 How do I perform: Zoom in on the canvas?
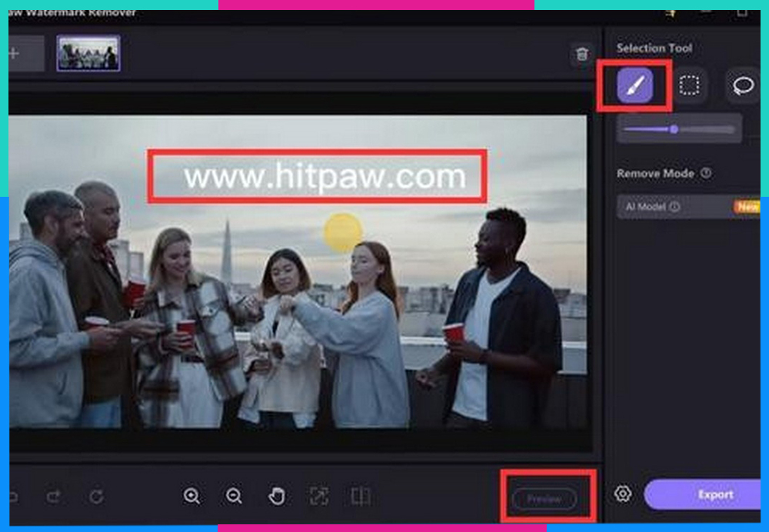191,496
